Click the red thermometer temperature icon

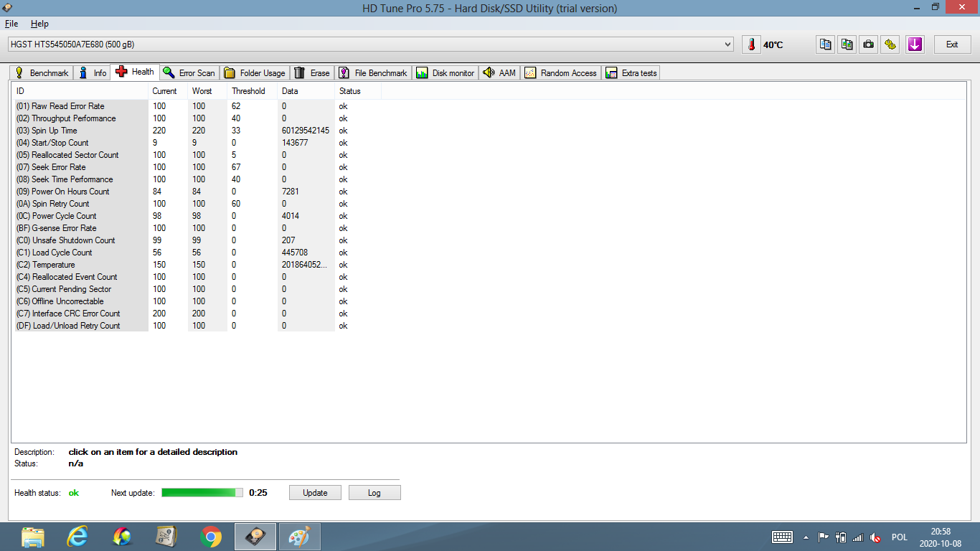click(x=751, y=44)
